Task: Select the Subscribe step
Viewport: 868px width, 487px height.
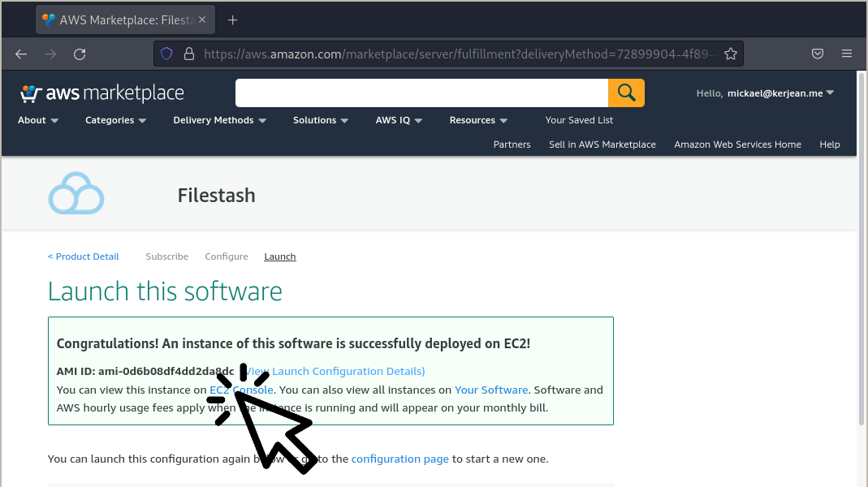Action: (x=167, y=256)
